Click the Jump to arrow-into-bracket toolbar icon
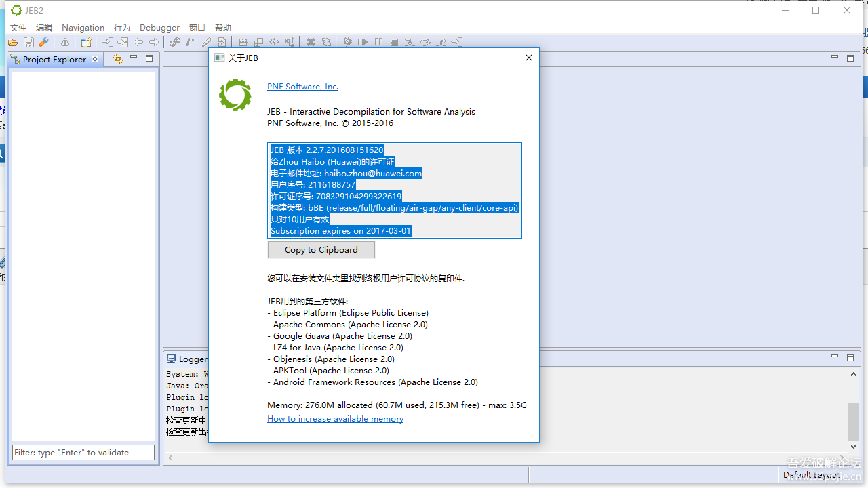This screenshot has height=488, width=868. [106, 43]
